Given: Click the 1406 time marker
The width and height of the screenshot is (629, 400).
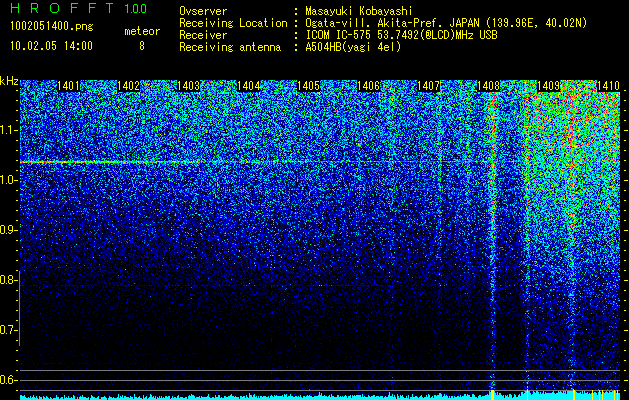Looking at the screenshot, I should pyautogui.click(x=368, y=86).
